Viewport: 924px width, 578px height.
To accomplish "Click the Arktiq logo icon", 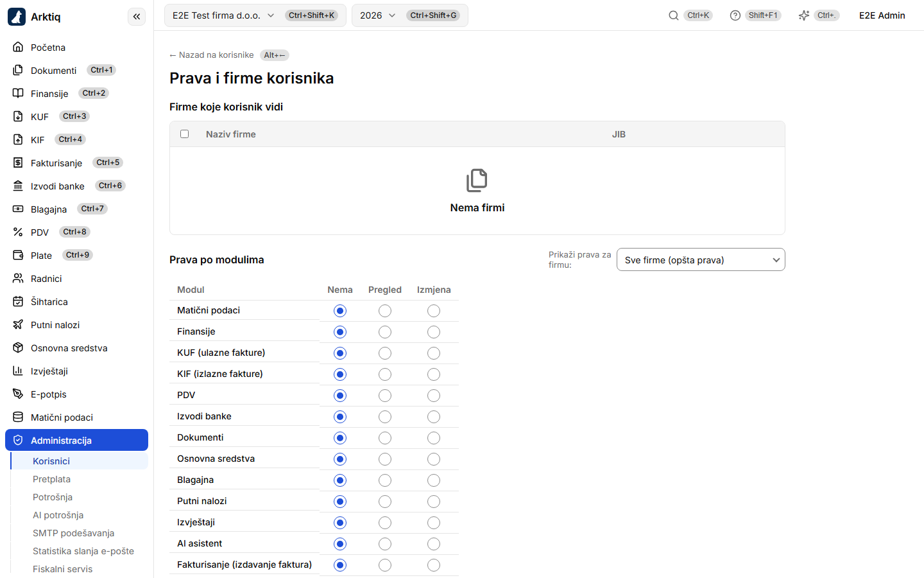I will (17, 17).
